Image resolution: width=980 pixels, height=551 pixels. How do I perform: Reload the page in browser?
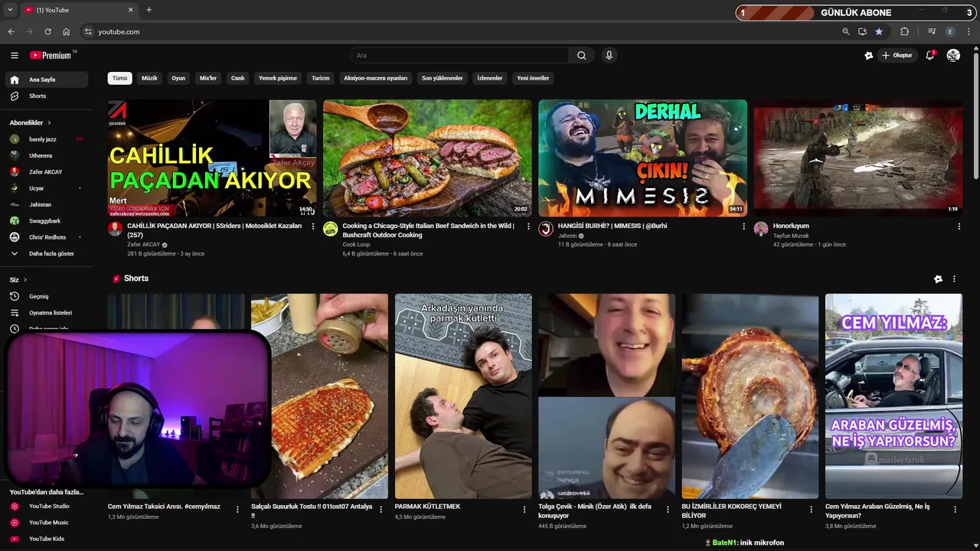[47, 31]
